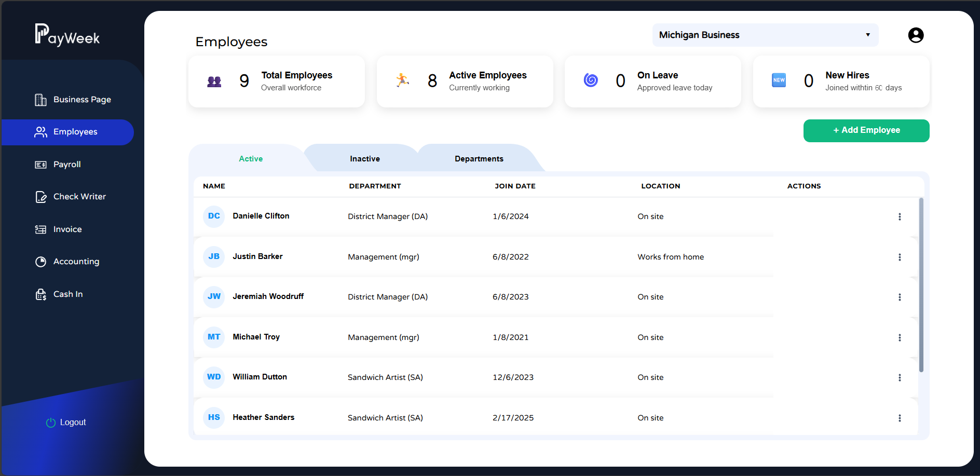Click the JOIN DATE column header
Screen dimensions: 980x476
(x=515, y=186)
